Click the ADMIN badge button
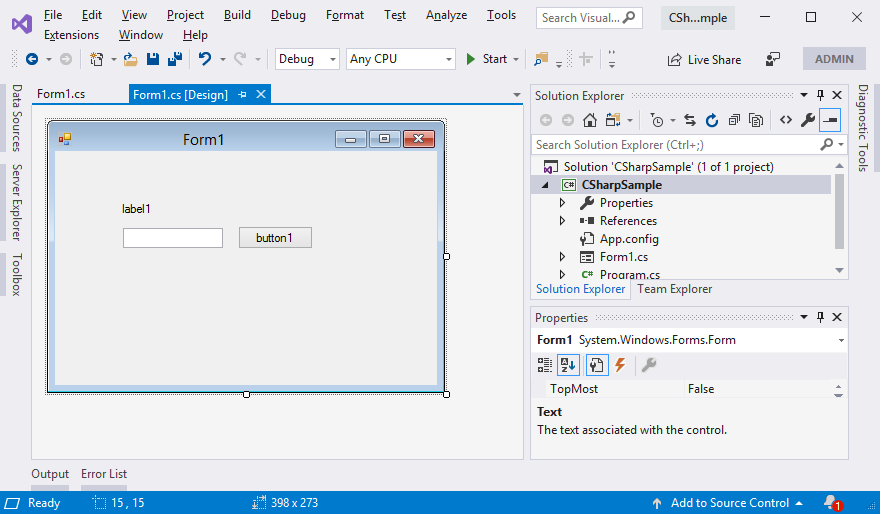Screen dimensions: 880x514 point(834,59)
